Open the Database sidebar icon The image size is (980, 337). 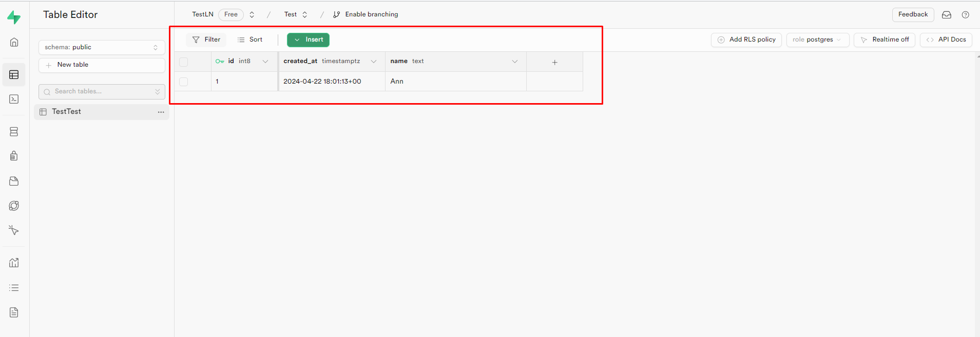click(14, 132)
